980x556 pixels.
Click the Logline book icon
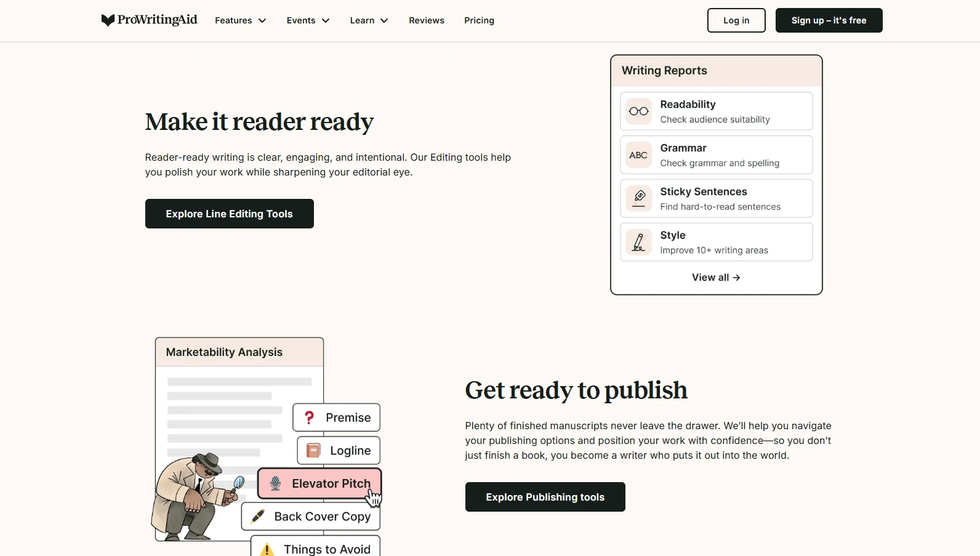point(313,451)
